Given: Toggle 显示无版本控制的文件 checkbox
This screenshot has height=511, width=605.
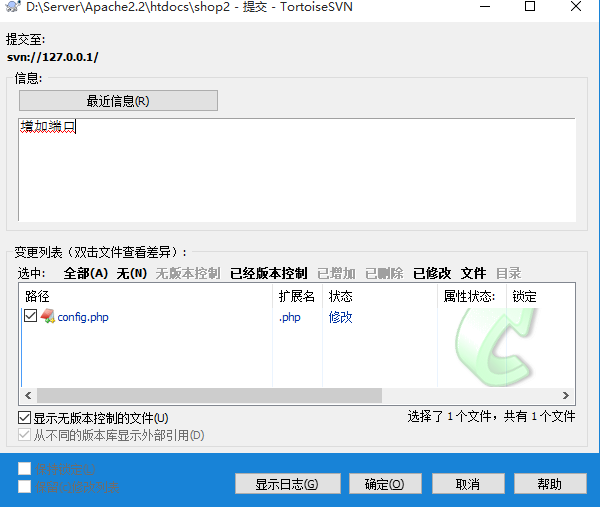Looking at the screenshot, I should click(x=25, y=417).
